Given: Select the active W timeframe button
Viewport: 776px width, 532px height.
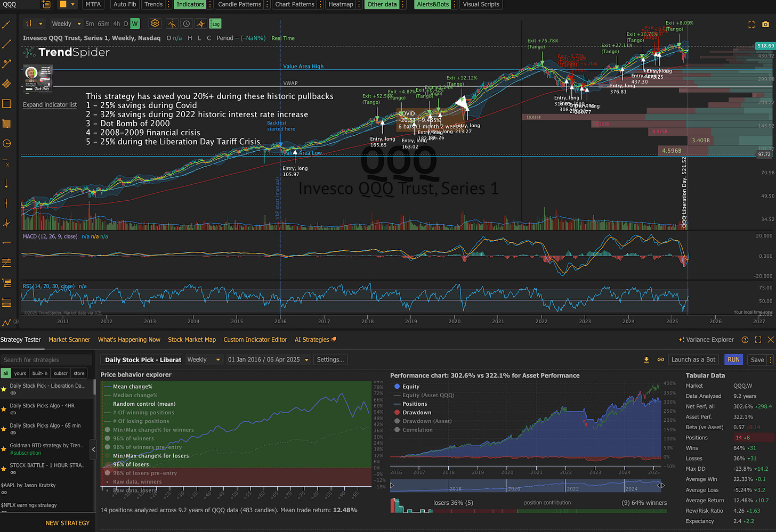Looking at the screenshot, I should (x=134, y=23).
